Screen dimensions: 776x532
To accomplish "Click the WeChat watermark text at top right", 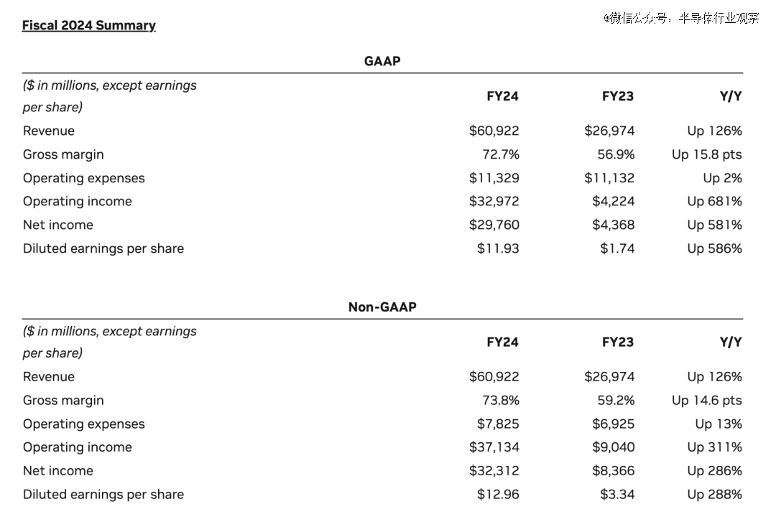I will (681, 18).
